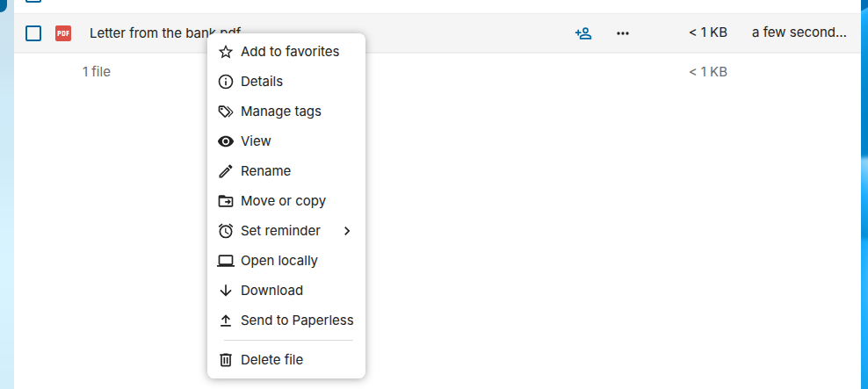Click the file size < 1 KB in the file row
The height and width of the screenshot is (389, 868).
[x=707, y=32]
